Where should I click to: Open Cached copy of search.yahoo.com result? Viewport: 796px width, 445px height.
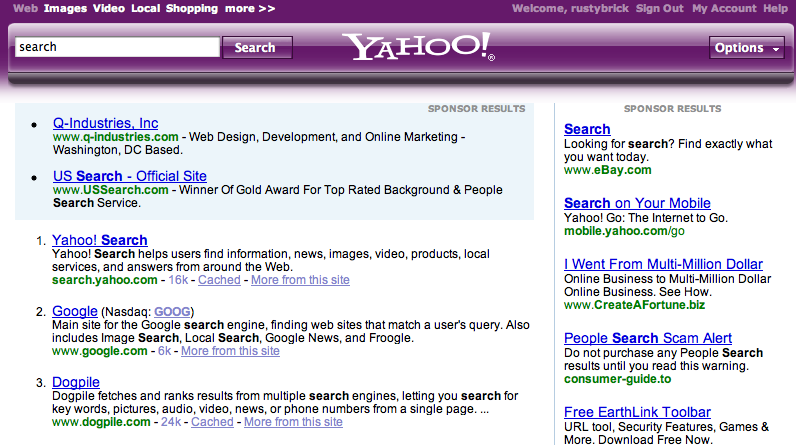click(219, 280)
